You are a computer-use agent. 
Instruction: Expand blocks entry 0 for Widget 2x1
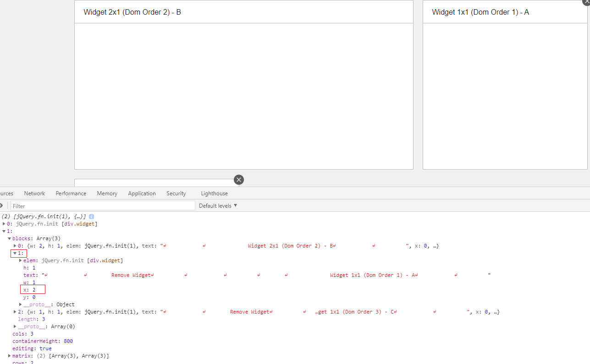pos(15,246)
